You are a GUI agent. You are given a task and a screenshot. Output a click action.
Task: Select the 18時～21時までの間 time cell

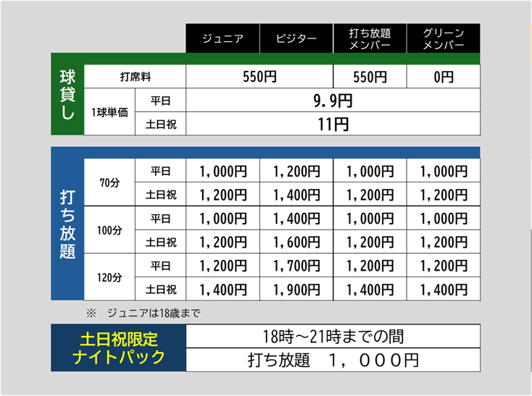333,337
